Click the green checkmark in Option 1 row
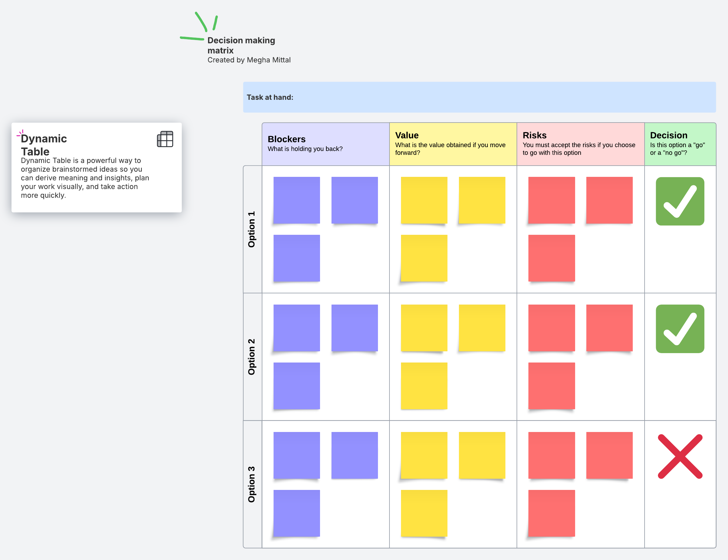The height and width of the screenshot is (560, 728). (680, 201)
